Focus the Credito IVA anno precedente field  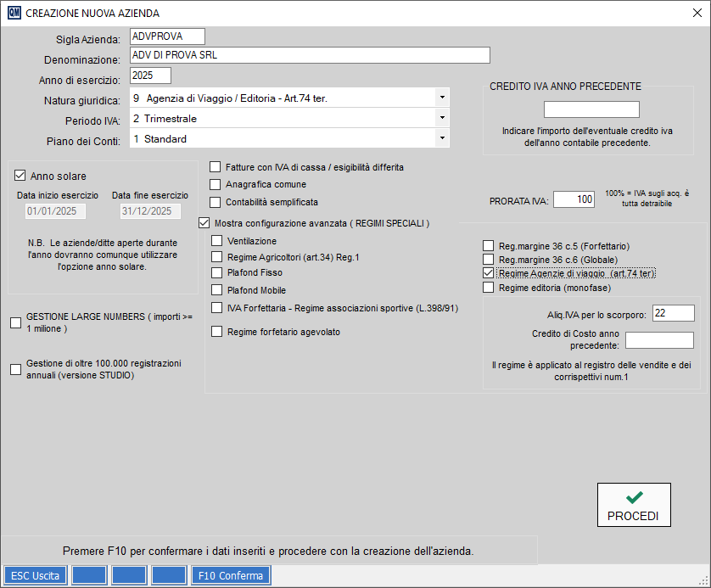tap(591, 109)
